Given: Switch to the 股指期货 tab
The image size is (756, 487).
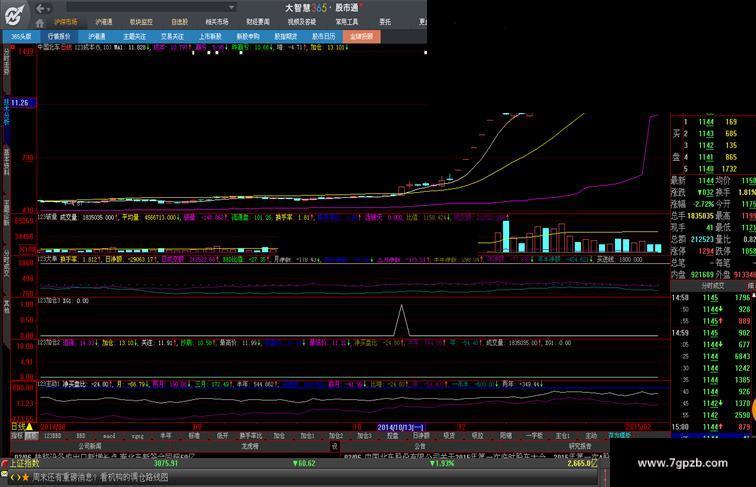Looking at the screenshot, I should 285,37.
